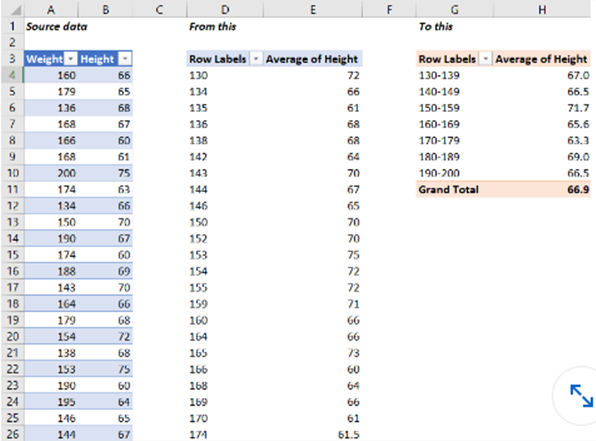Open the Height column filter dropdown
596x441 pixels.
(x=125, y=59)
